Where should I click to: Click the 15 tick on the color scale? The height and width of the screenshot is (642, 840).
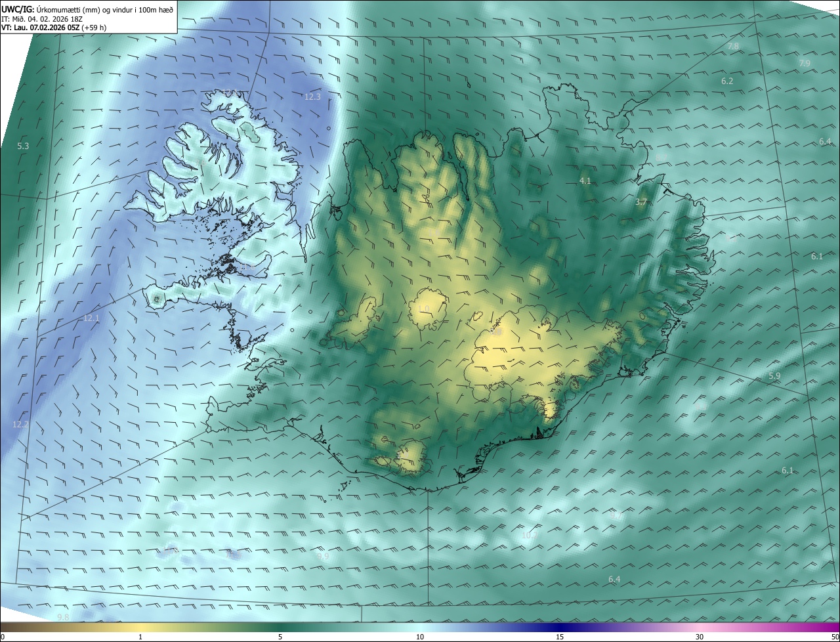[x=560, y=637]
